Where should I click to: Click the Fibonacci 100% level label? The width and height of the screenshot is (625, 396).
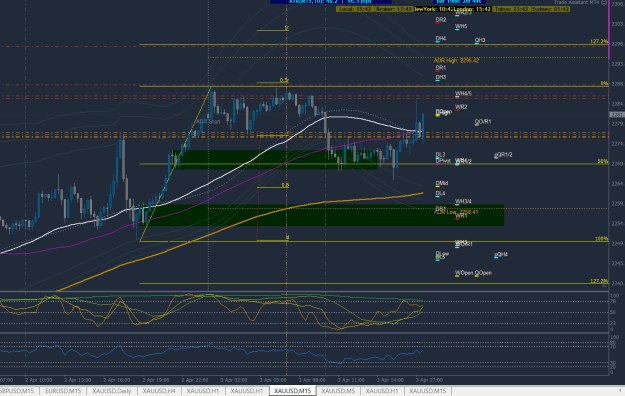602,239
